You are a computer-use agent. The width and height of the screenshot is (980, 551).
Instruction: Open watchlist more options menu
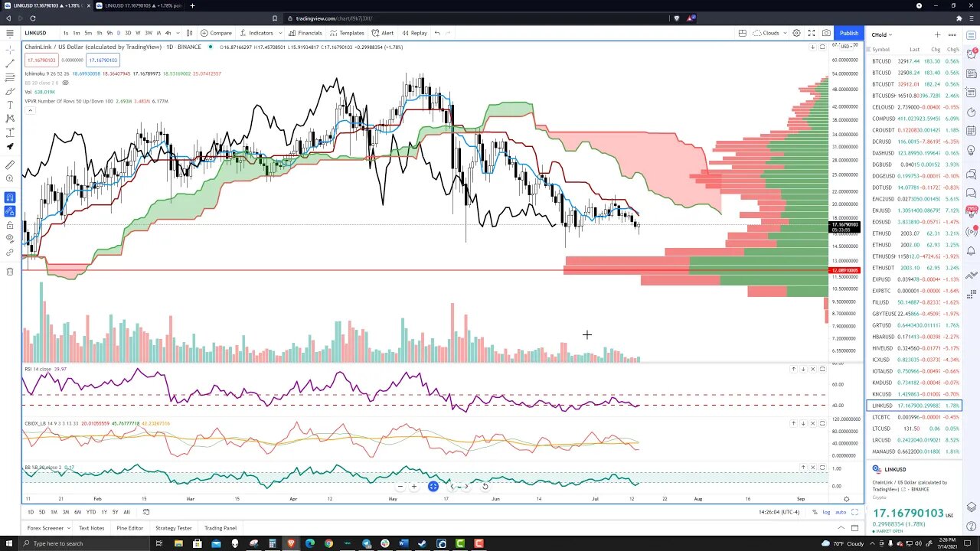(x=952, y=34)
